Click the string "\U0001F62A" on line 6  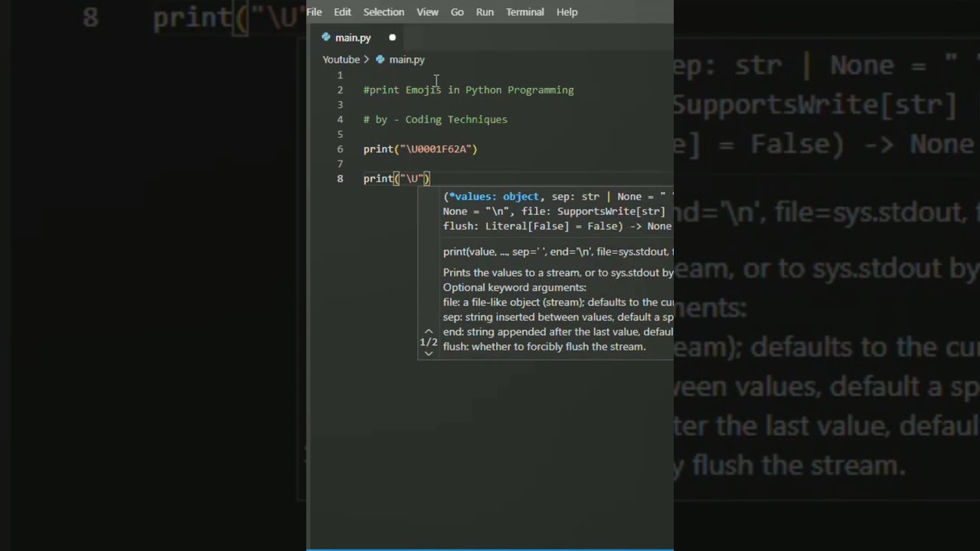point(436,149)
